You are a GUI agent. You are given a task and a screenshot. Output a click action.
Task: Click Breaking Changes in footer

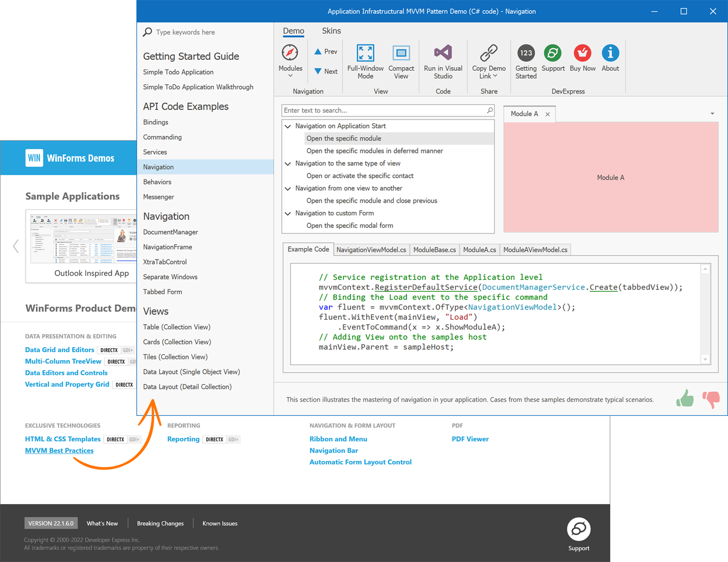coord(160,523)
